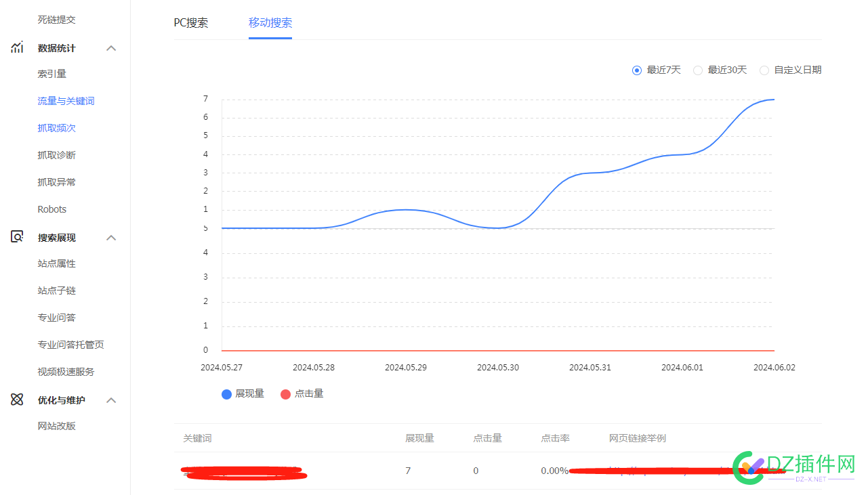Viewport: 868px width, 495px height.
Task: Click the 点击量 legend label
Action: (309, 393)
